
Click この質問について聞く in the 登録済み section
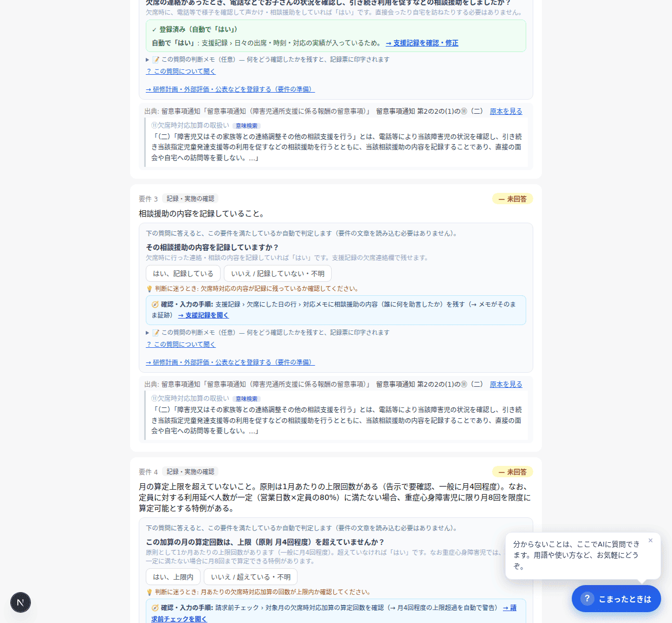click(181, 72)
